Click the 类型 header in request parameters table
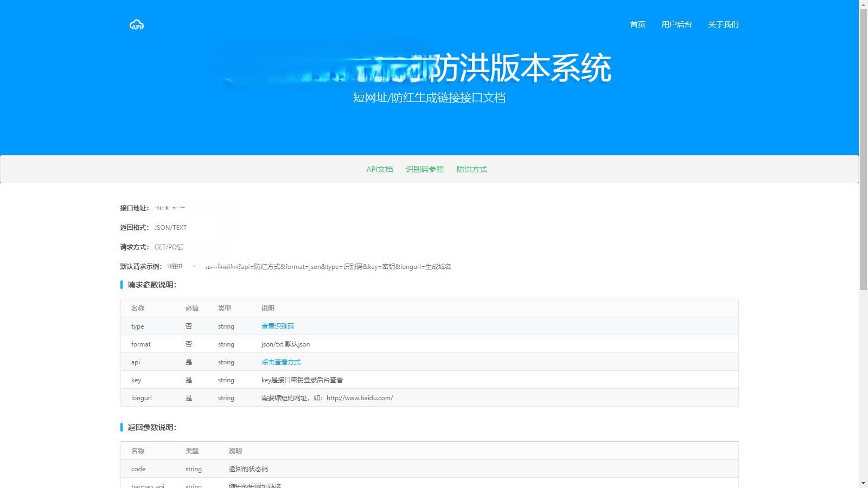Viewport: 868px width, 488px height. (225, 309)
